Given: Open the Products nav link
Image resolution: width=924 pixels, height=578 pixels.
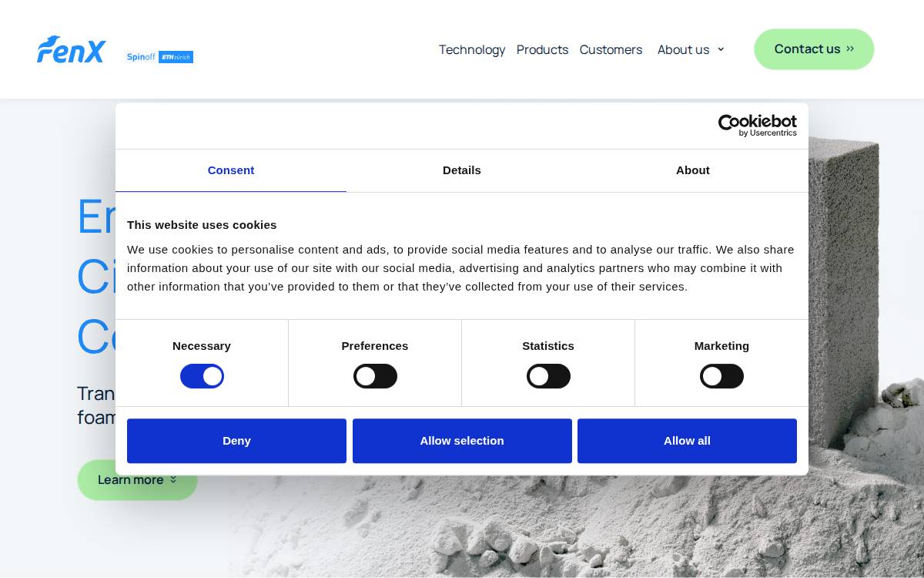Looking at the screenshot, I should tap(542, 49).
